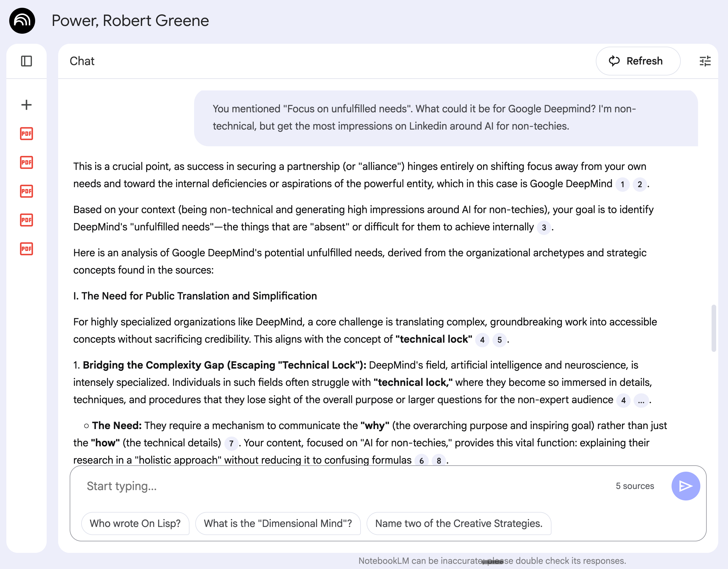Toggle the sources sidebar panel icon
Image resolution: width=728 pixels, height=569 pixels.
26,61
